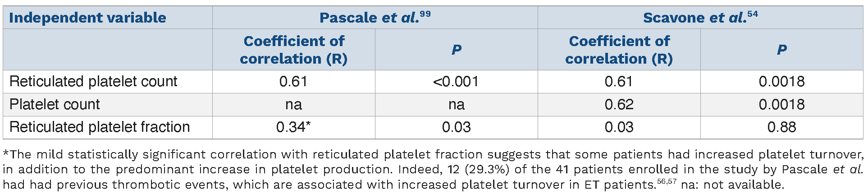Click the "na: not available" footnote text

732,185
